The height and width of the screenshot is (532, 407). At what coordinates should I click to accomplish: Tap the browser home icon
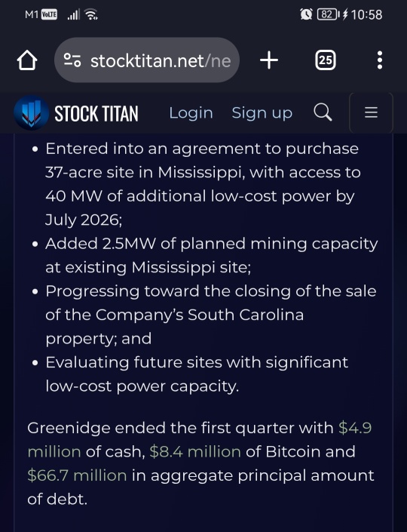click(27, 60)
